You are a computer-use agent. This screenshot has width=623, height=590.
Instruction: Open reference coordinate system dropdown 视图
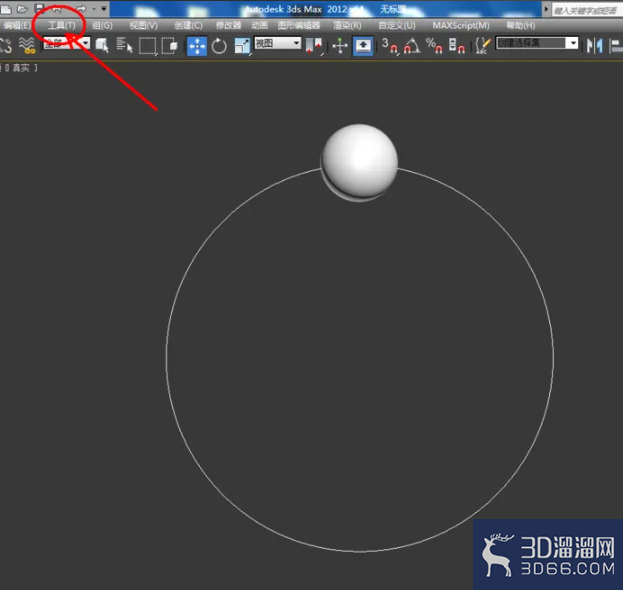[278, 43]
